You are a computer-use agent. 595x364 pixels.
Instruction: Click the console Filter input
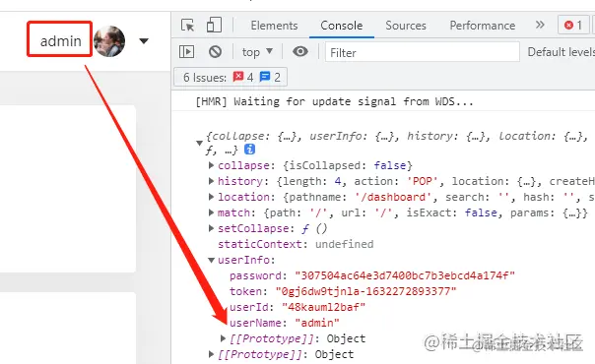click(x=423, y=52)
